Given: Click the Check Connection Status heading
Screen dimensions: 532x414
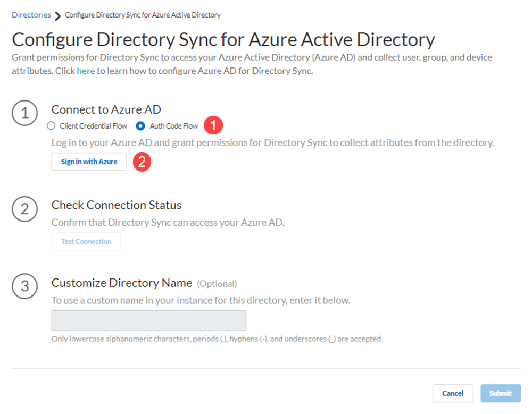Looking at the screenshot, I should coord(116,205).
